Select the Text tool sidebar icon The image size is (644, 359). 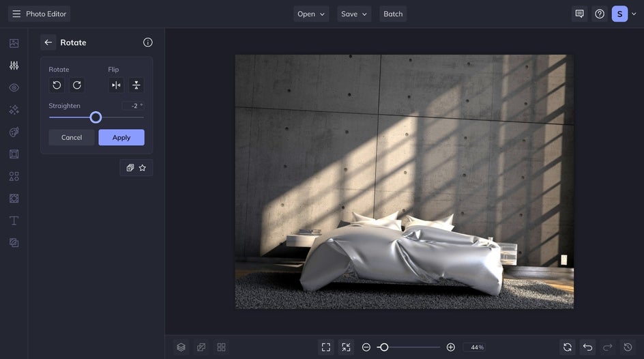(x=14, y=220)
